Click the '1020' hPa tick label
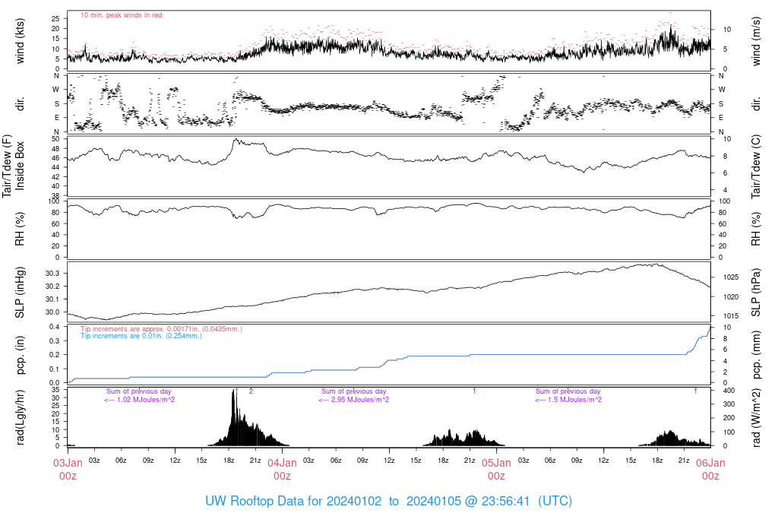This screenshot has width=778, height=532. [731, 297]
